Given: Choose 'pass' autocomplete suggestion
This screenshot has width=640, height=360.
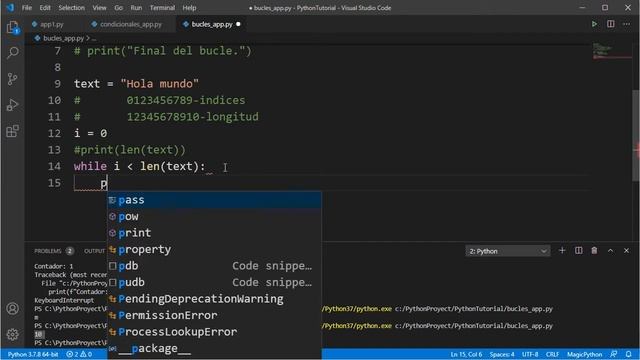Looking at the screenshot, I should pos(214,200).
